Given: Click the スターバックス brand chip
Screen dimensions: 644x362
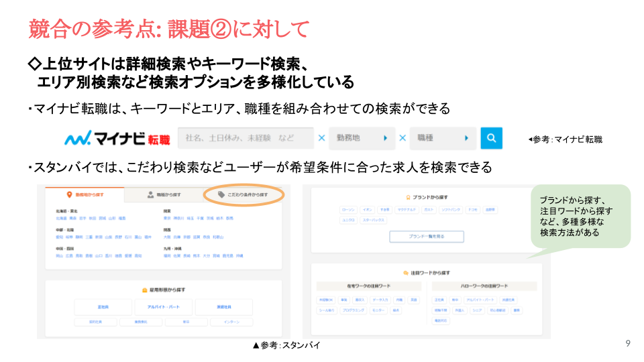Looking at the screenshot, I should pyautogui.click(x=374, y=220).
